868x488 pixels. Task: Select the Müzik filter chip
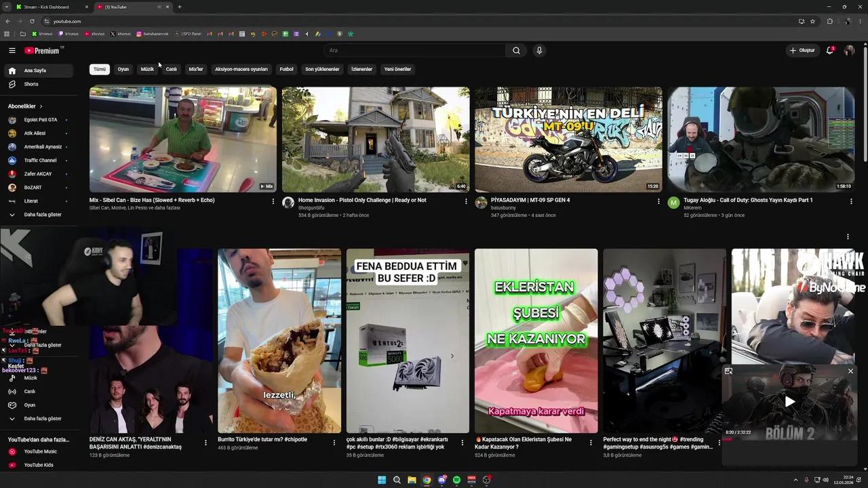click(147, 69)
